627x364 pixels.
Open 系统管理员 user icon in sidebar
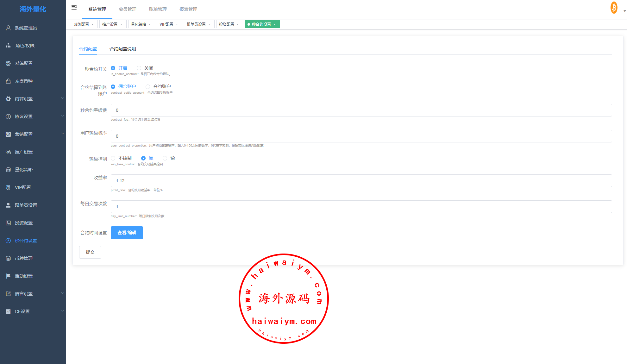8,28
